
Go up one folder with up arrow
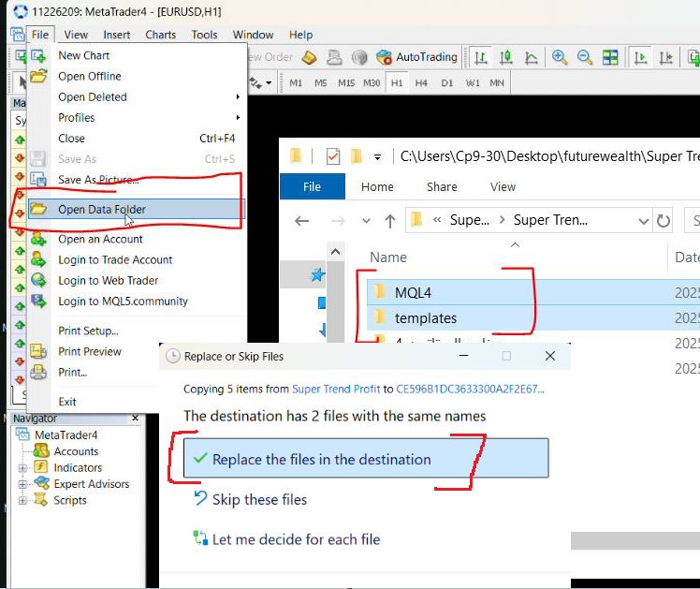[x=390, y=221]
